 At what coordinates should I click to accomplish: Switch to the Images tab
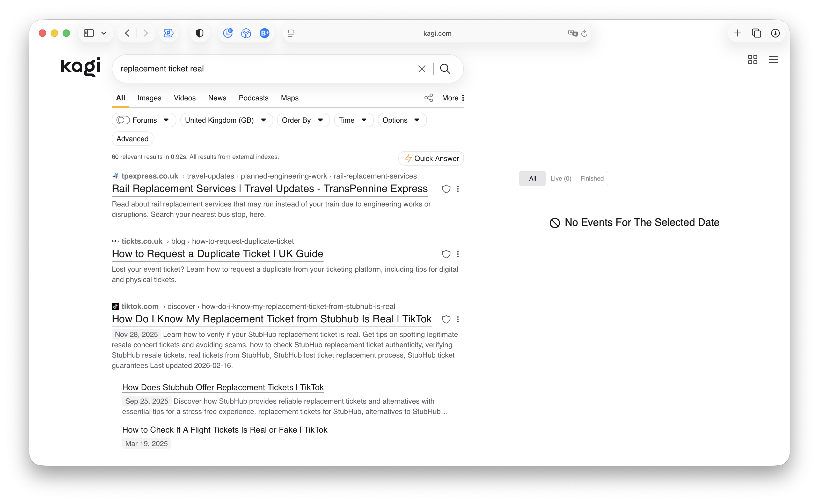coord(149,98)
